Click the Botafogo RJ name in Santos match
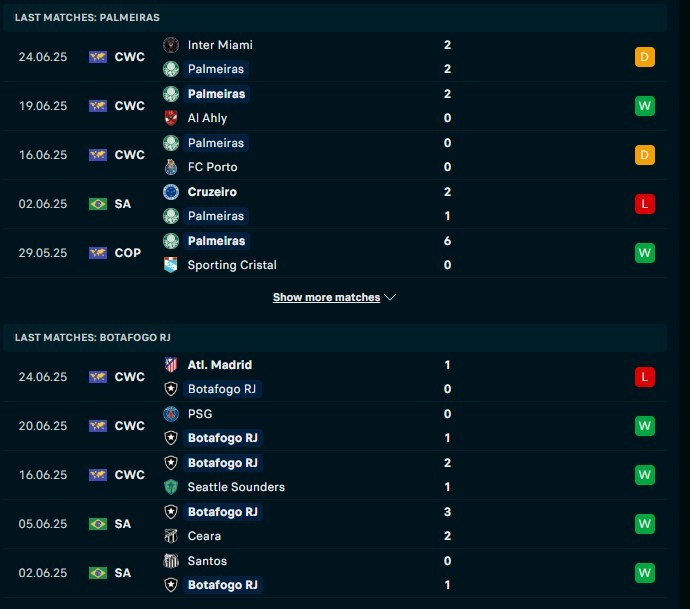 point(223,585)
